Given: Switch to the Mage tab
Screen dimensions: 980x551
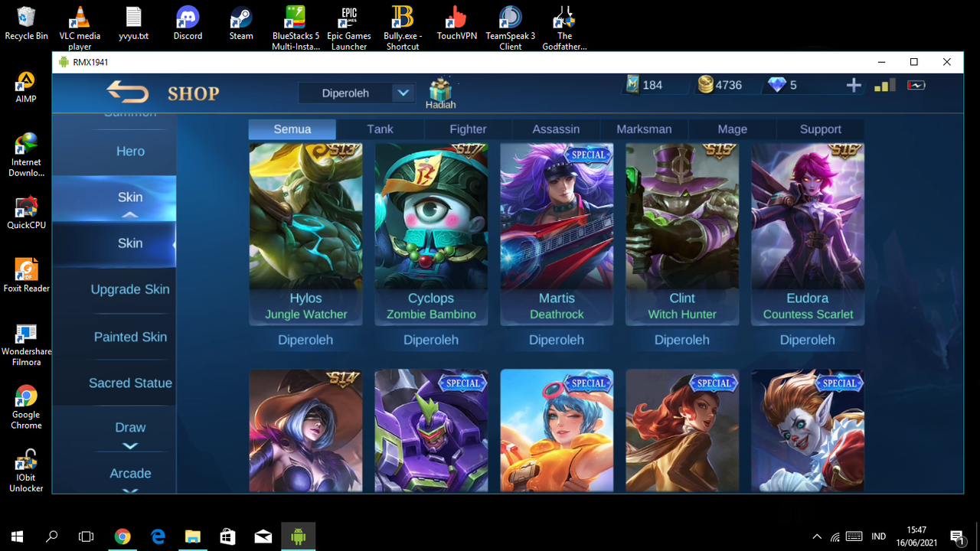Looking at the screenshot, I should point(732,129).
